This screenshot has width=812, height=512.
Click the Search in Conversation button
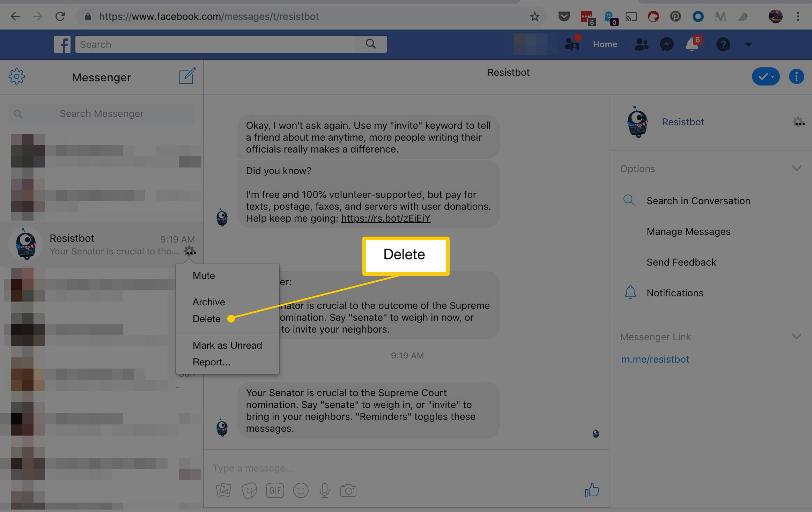point(697,201)
